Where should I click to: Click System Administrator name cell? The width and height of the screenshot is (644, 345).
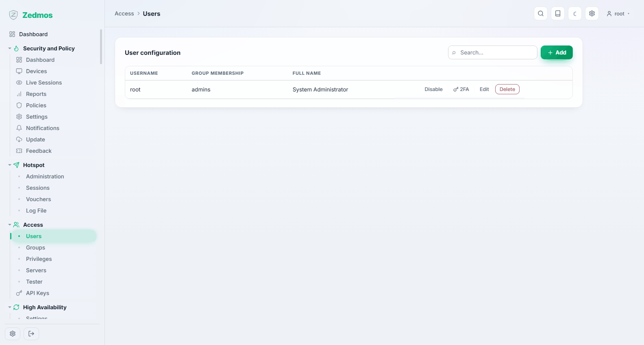[320, 89]
